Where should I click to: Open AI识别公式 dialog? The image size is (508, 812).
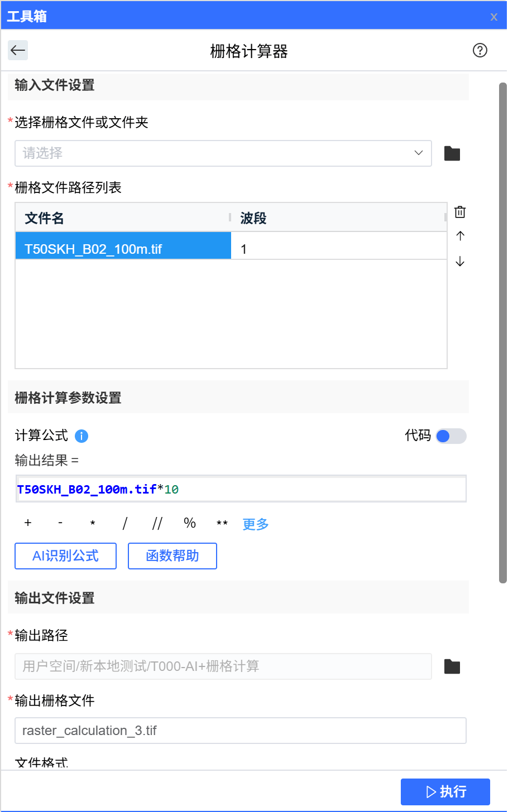[65, 555]
